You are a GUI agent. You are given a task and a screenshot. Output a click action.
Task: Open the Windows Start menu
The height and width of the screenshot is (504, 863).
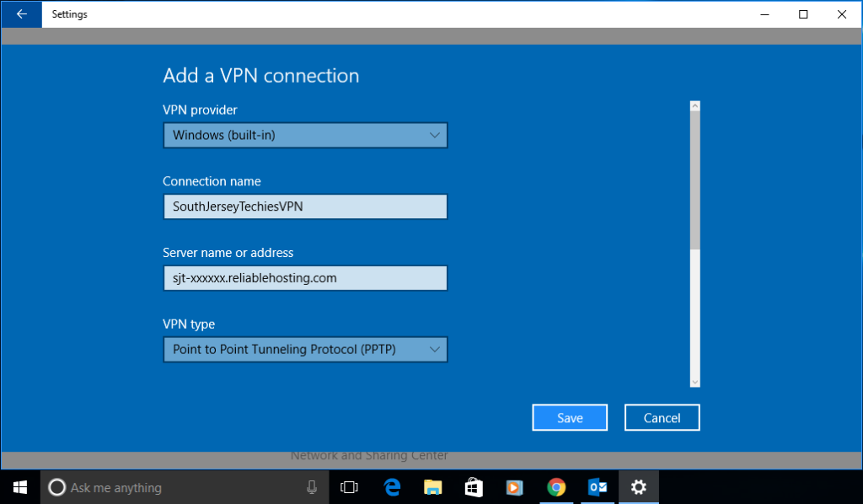(20, 487)
